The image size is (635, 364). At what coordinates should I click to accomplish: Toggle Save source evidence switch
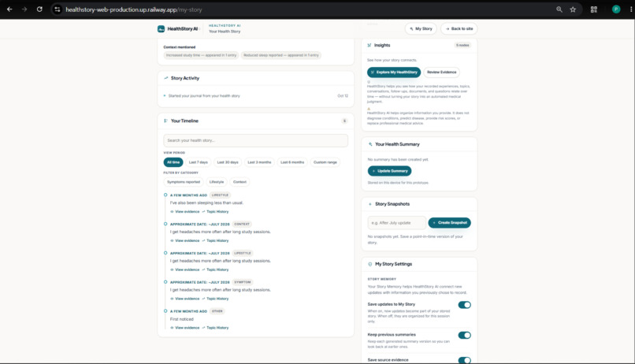point(465,360)
